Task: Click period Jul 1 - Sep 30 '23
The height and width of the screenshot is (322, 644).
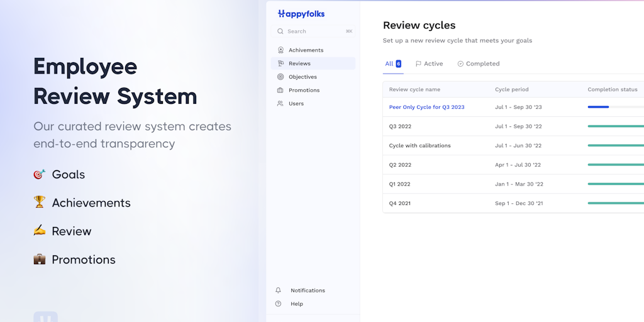Action: pos(518,107)
